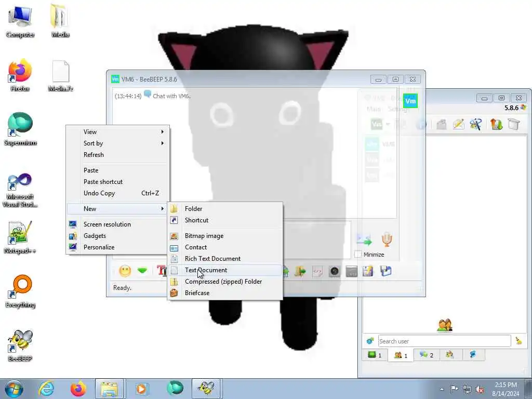This screenshot has height=399, width=532.
Task: Click the send message arrow icon
Action: (x=364, y=240)
